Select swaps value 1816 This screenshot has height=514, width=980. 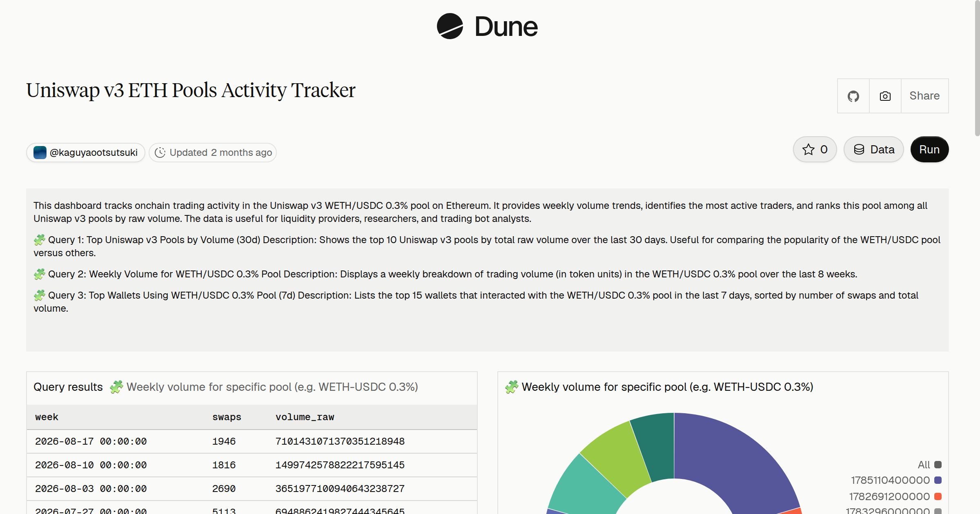coord(224,465)
